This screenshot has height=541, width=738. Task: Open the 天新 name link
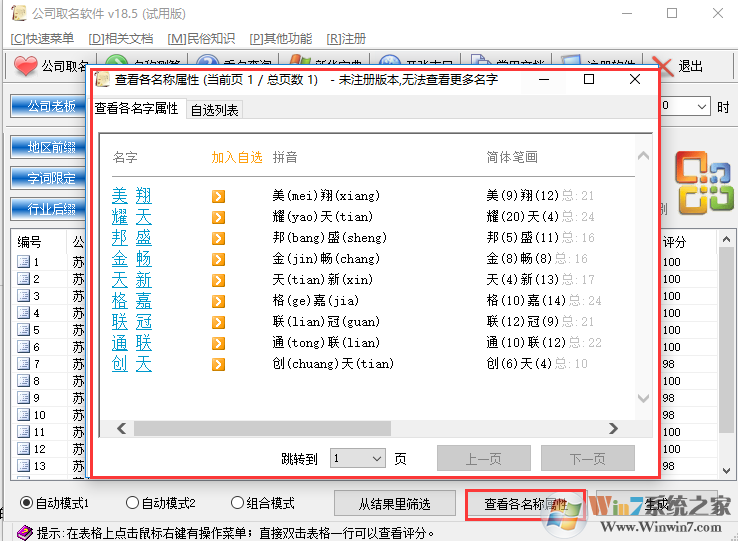132,280
